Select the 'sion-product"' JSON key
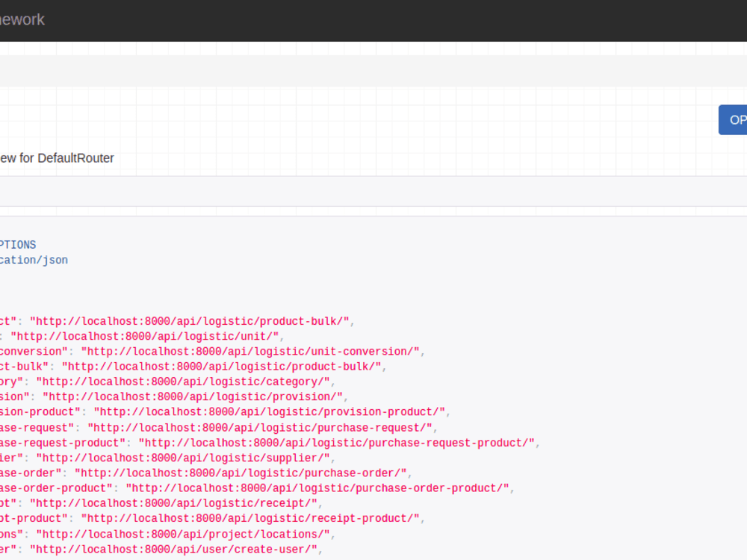Viewport: 747px width, 560px height. coord(40,412)
